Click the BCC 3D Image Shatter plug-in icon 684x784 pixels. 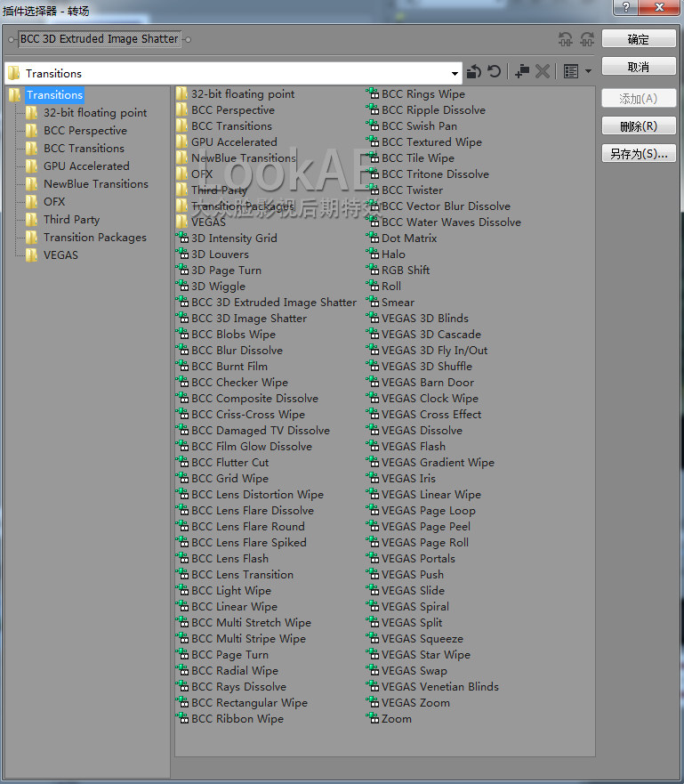[x=181, y=318]
